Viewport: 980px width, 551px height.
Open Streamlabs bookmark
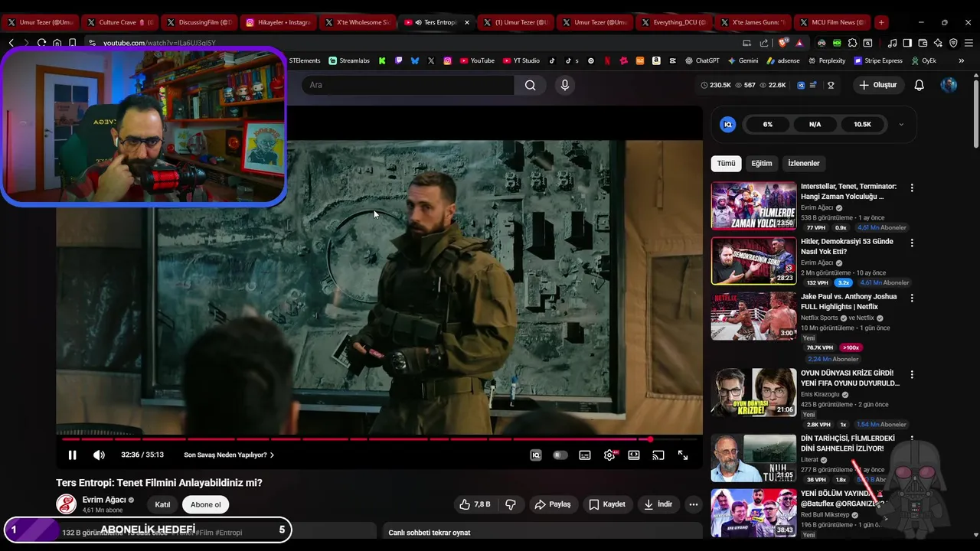pyautogui.click(x=349, y=60)
